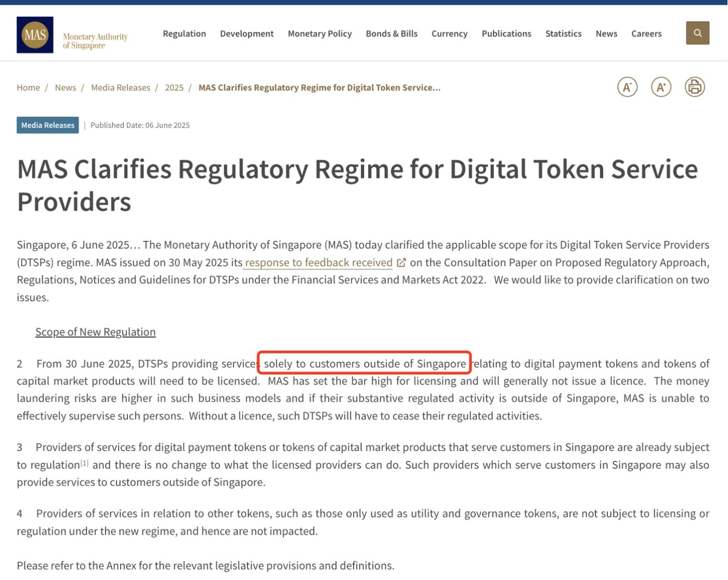Click the 2025 breadcrumb link

coord(174,87)
